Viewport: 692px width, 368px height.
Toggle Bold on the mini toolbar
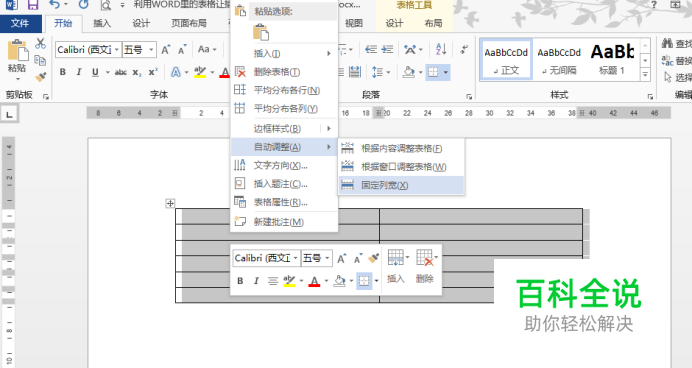pos(240,281)
